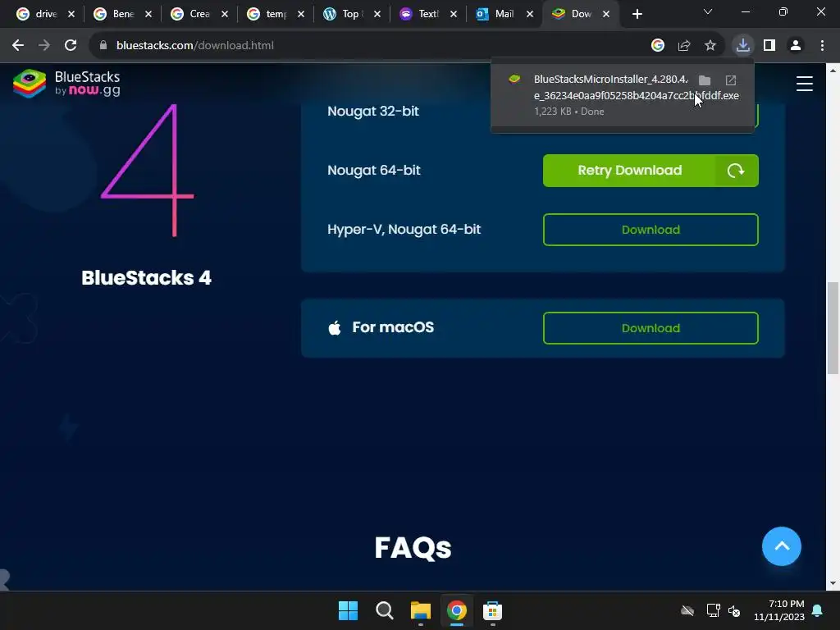The image size is (840, 630).
Task: Click the scrollbar down arrow
Action: (833, 583)
